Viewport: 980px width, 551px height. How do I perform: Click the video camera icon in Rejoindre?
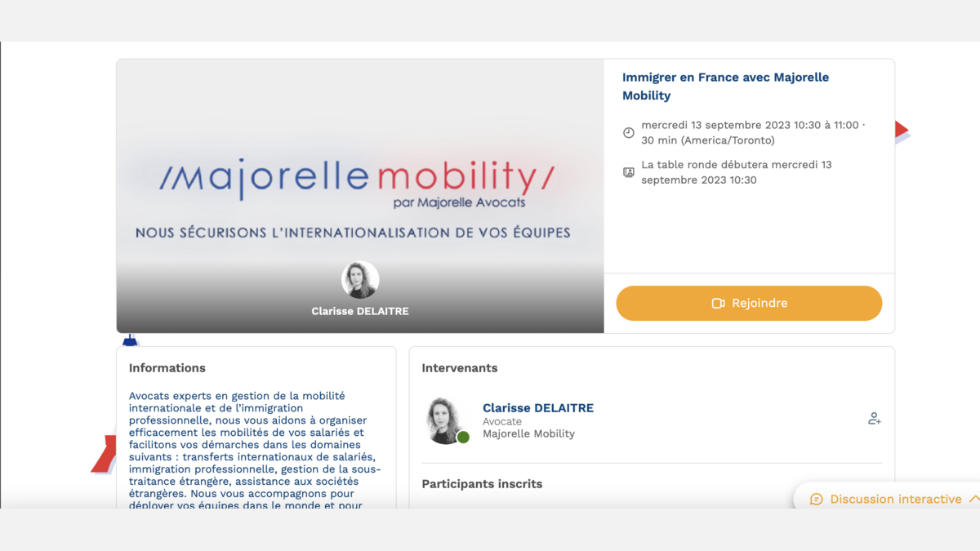tap(718, 304)
